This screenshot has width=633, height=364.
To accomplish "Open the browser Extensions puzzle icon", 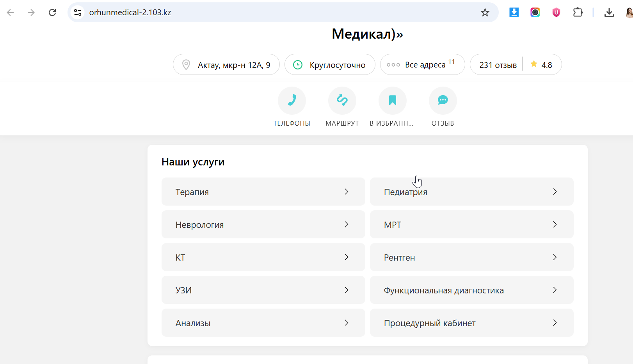I will (578, 12).
